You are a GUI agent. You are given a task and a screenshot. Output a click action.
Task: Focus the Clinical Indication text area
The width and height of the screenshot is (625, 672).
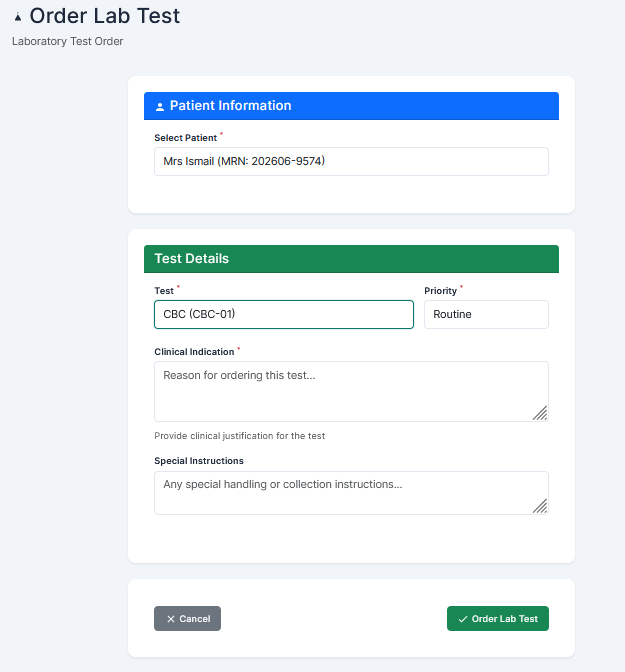(351, 391)
